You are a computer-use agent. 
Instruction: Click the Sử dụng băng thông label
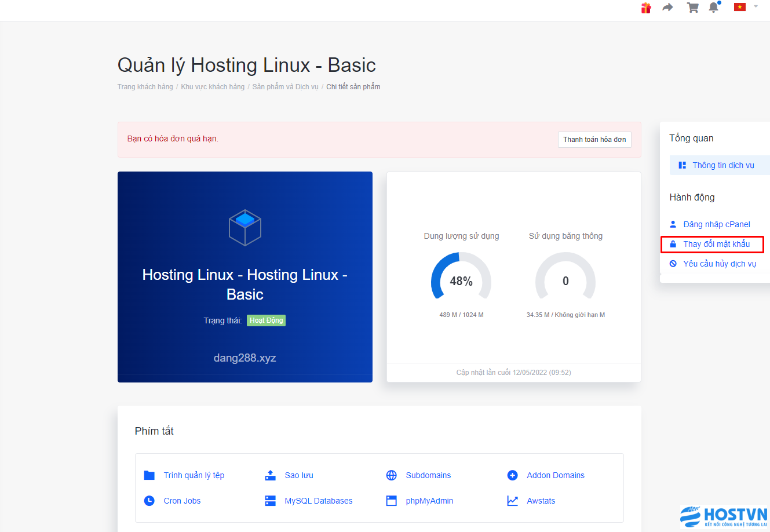pos(565,236)
